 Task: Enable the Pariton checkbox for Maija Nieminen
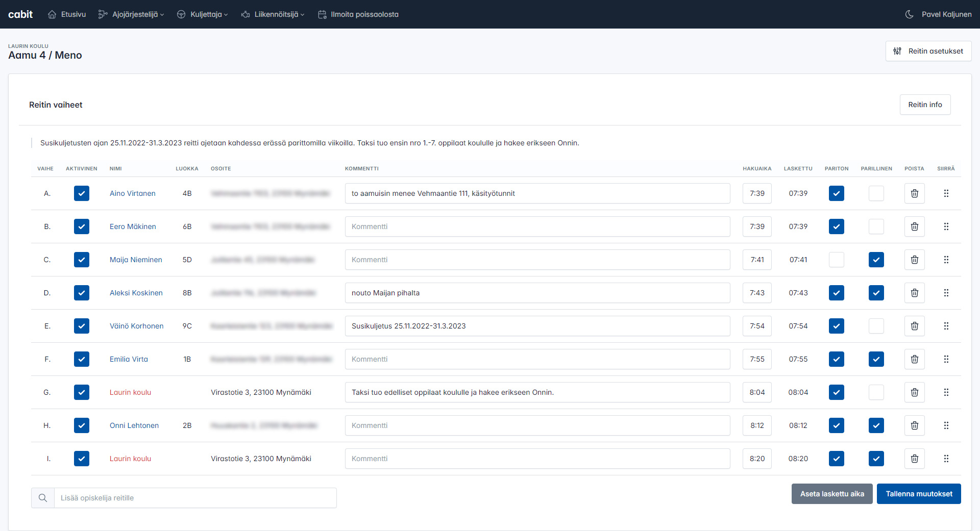coord(836,260)
